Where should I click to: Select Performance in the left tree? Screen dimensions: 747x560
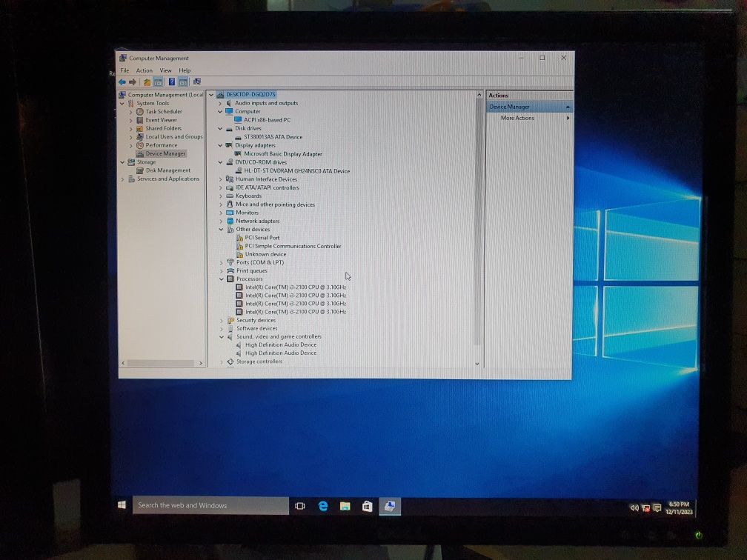click(x=162, y=145)
